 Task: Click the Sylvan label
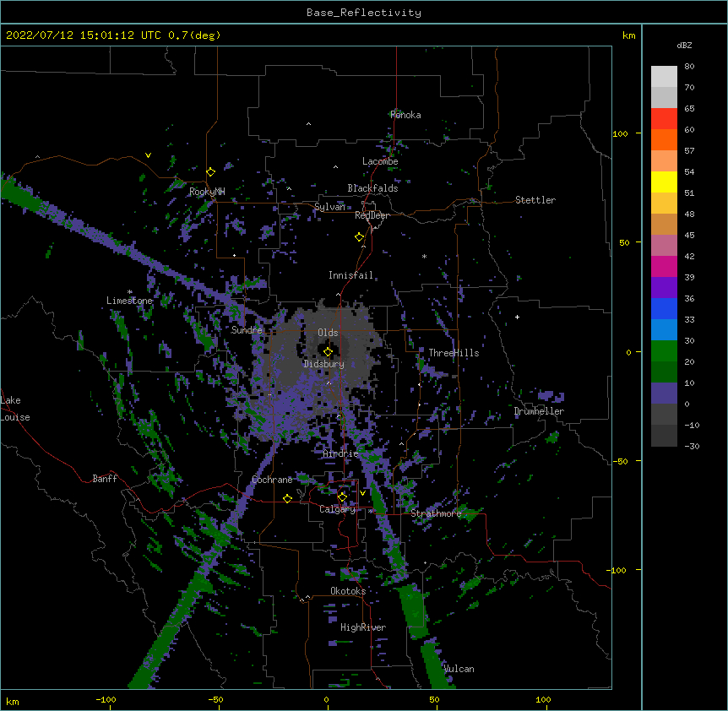click(329, 207)
